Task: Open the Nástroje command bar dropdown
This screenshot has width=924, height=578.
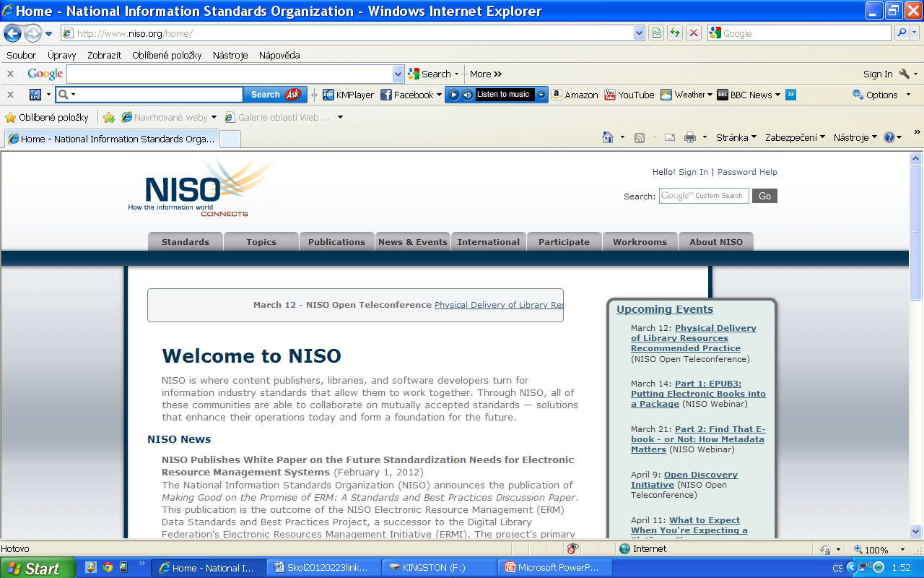Action: [x=855, y=137]
